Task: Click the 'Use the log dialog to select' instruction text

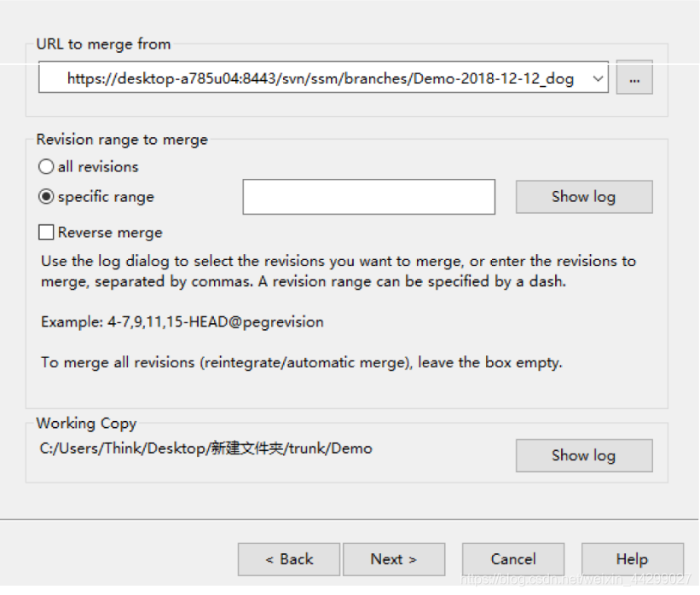Action: (338, 271)
